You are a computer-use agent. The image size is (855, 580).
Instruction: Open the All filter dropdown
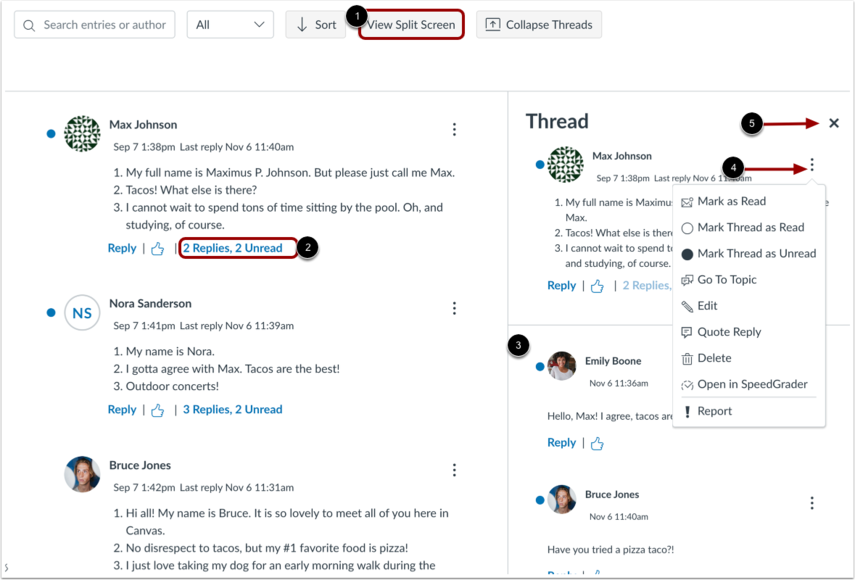coord(230,25)
